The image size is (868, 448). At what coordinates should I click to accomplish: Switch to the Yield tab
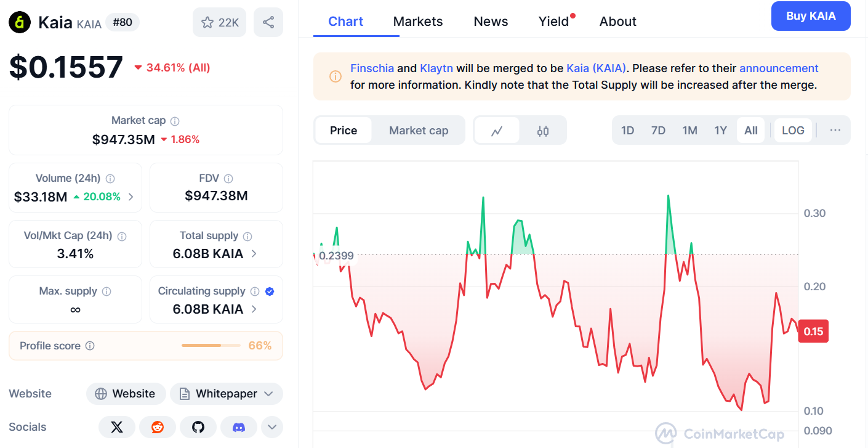[554, 22]
